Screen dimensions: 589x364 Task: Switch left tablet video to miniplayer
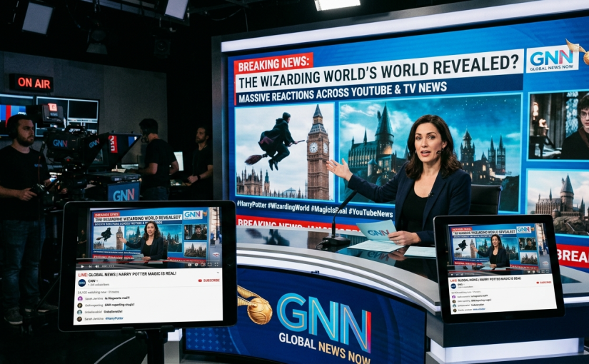[x=203, y=265]
